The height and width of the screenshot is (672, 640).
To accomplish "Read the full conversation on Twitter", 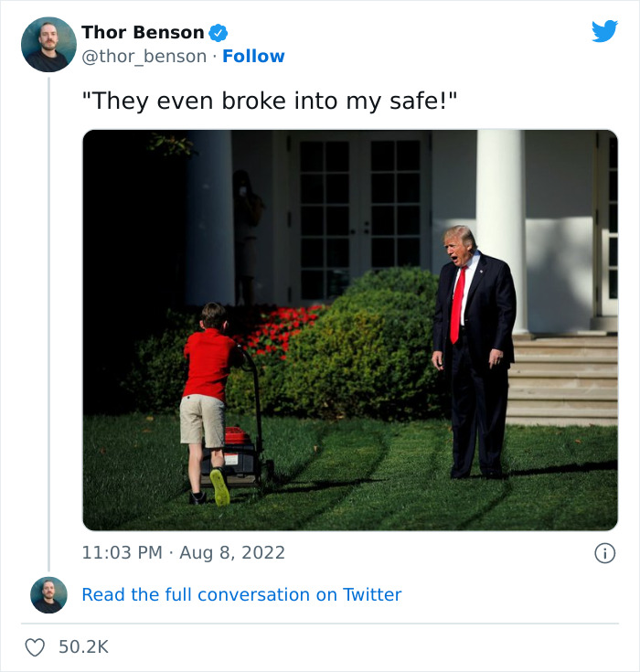I will click(241, 595).
